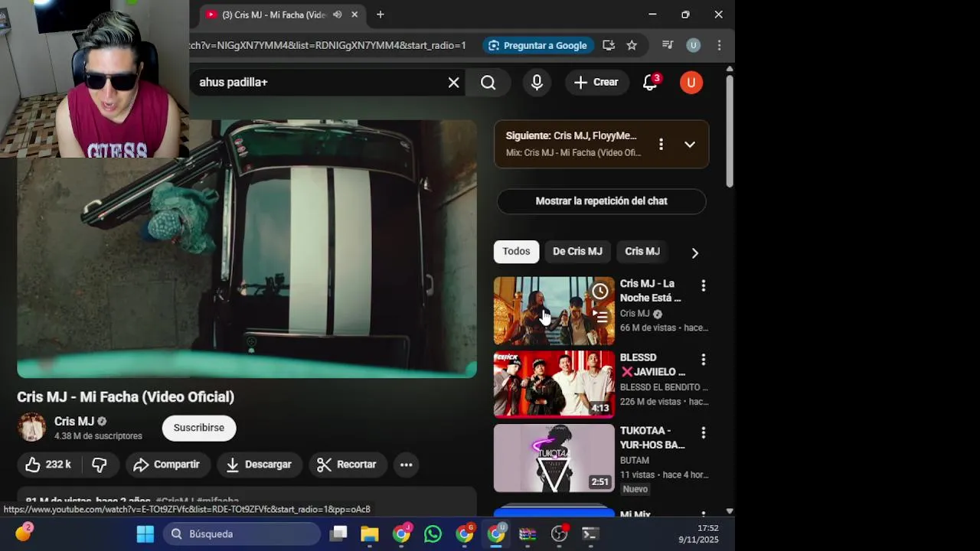Mute the tab via speaker icon
The height and width of the screenshot is (551, 980).
tap(338, 15)
